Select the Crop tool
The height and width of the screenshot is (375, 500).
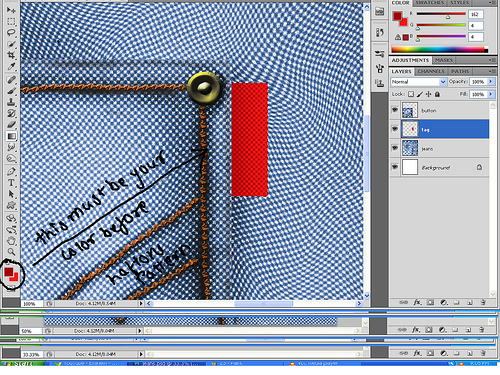tap(11, 55)
